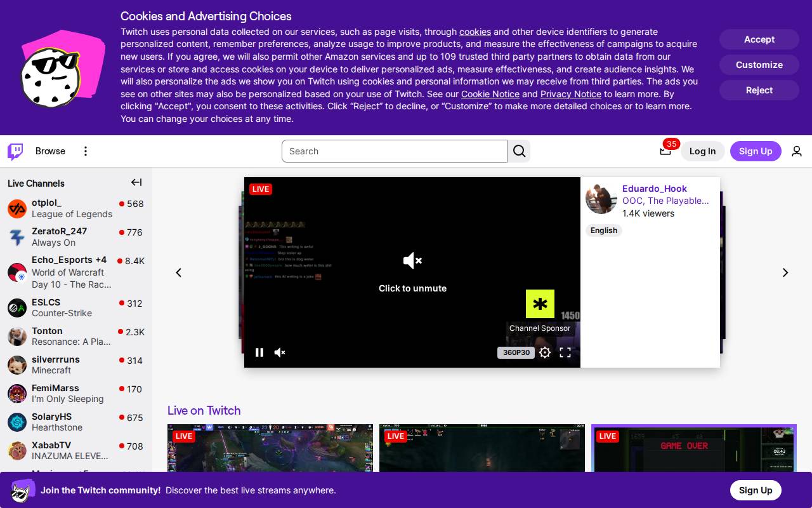Image resolution: width=812 pixels, height=508 pixels.
Task: Select Echo_Esports +4 channel name
Action: (x=69, y=260)
